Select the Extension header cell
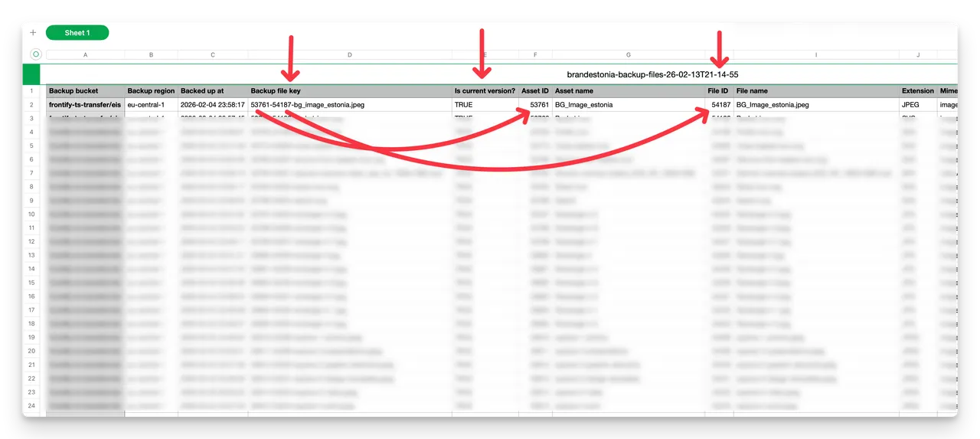980x439 pixels. (x=918, y=91)
